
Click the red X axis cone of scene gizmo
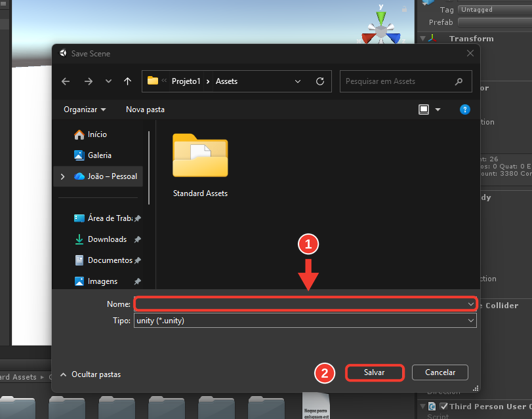click(368, 38)
